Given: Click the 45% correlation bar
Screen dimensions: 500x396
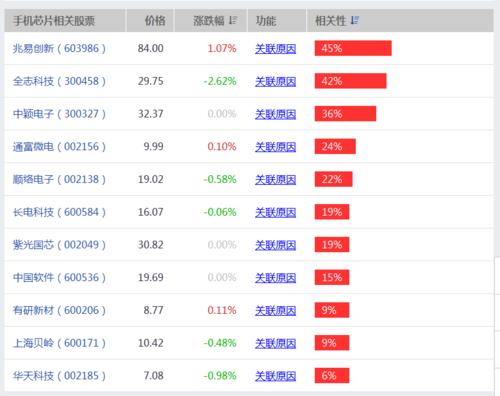Looking at the screenshot, I should coord(353,48).
